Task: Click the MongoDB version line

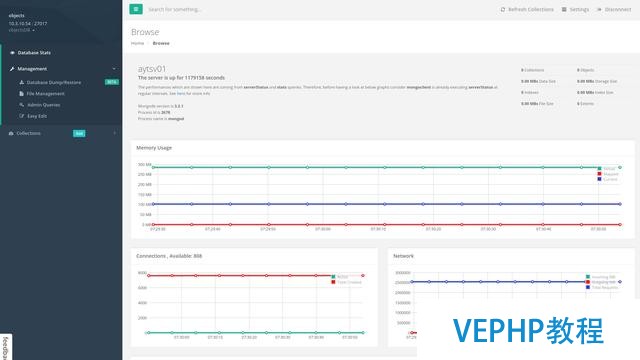Action: click(x=160, y=106)
